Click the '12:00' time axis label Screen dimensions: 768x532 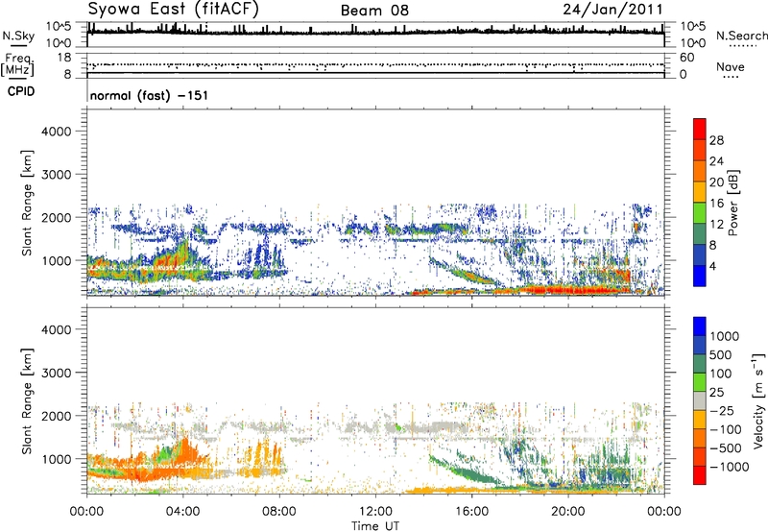375,512
